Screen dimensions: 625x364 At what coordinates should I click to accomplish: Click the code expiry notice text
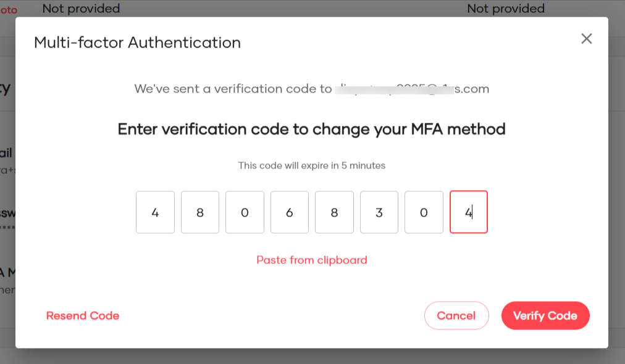311,165
